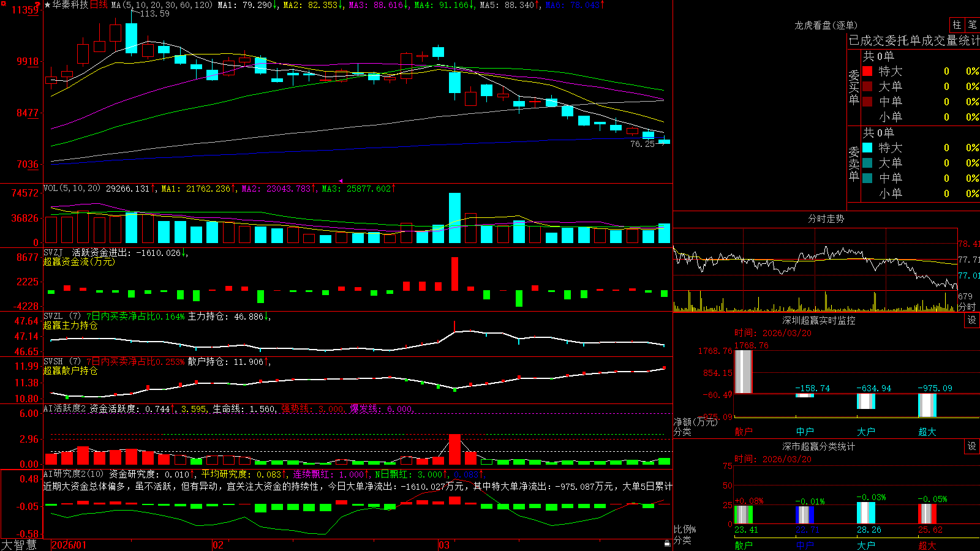980x551 pixels.
Task: Click the 时间: 2026/03/20 label in real-time monitor
Action: [x=773, y=333]
